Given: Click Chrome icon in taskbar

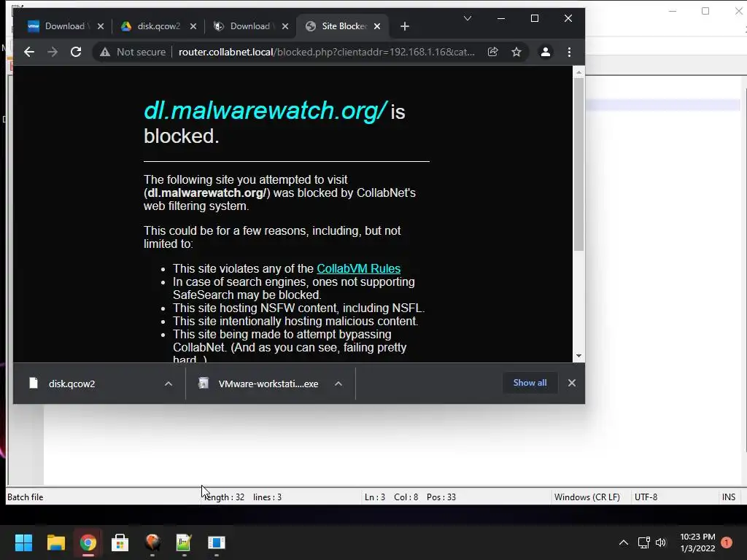Looking at the screenshot, I should tap(88, 542).
